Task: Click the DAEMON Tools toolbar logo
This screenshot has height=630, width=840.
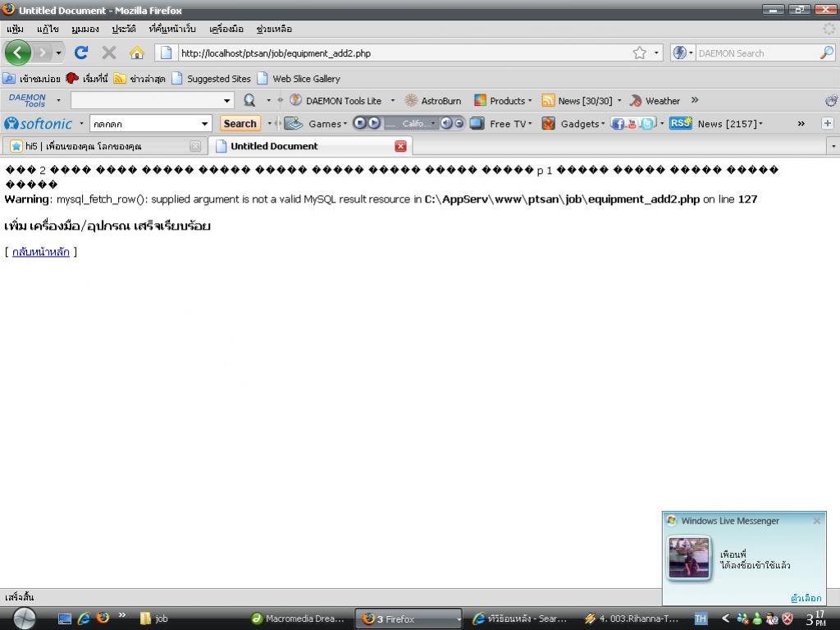Action: 27,100
